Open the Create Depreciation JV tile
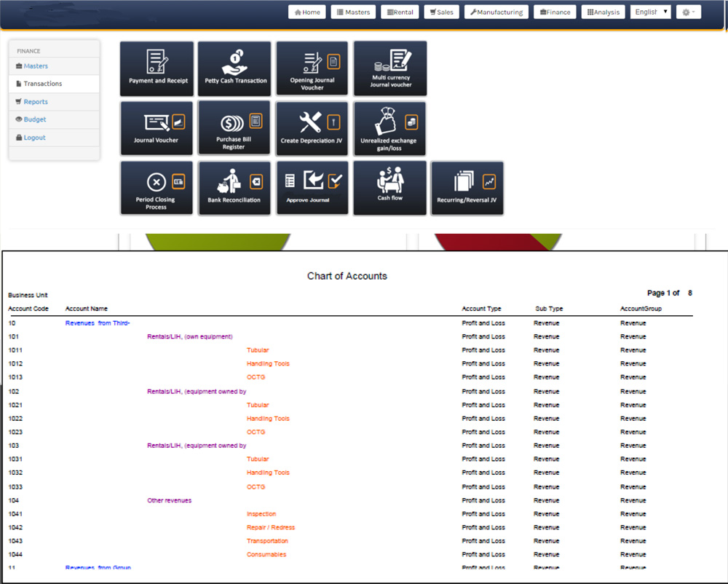This screenshot has width=728, height=584. click(312, 128)
